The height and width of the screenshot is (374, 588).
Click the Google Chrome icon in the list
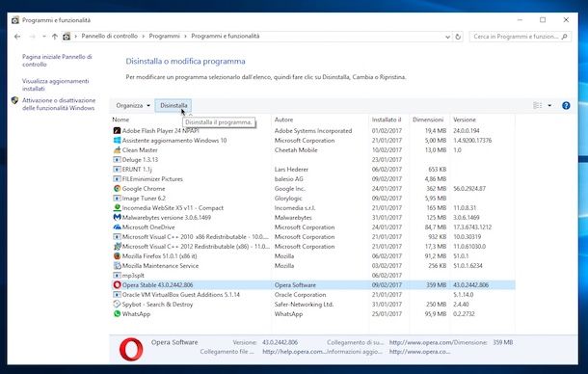coord(117,188)
